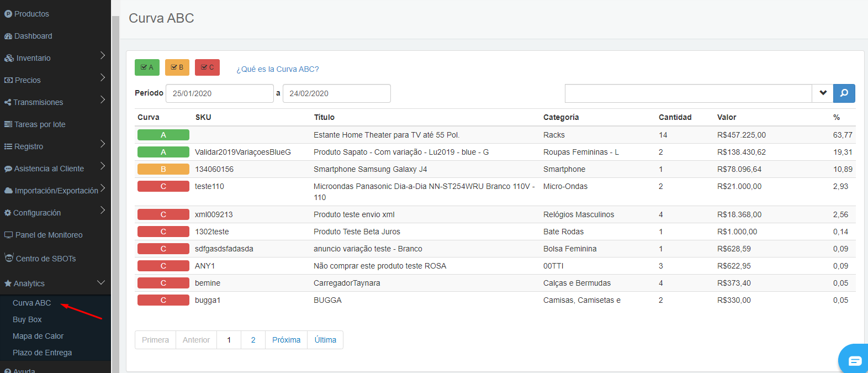Open Buy Box menu item
The image size is (868, 373).
(27, 319)
